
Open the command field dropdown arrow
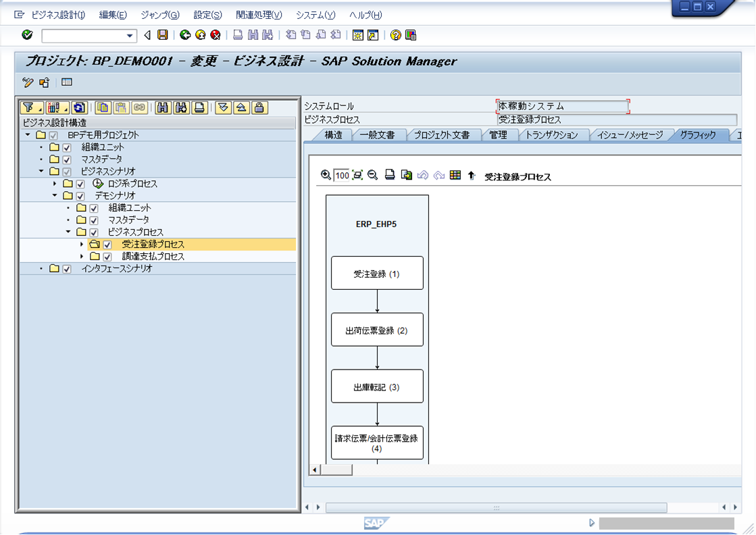(x=129, y=36)
